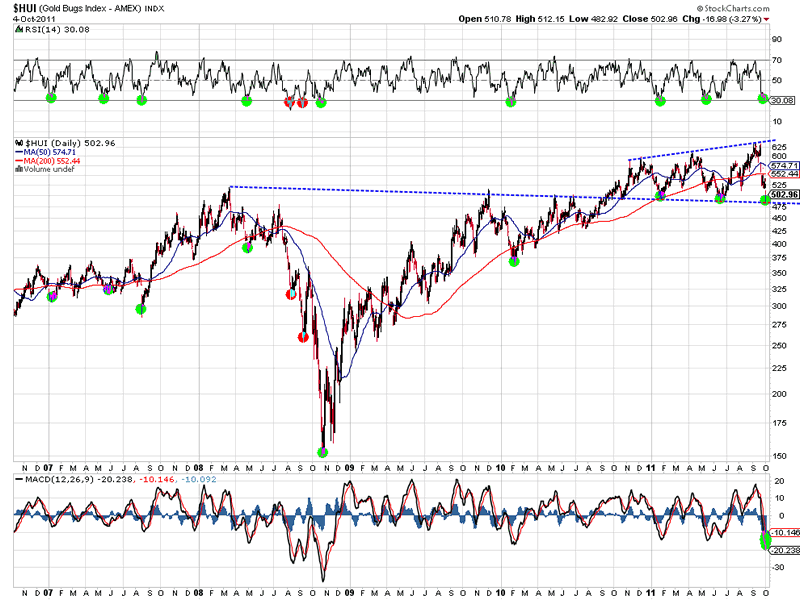Click red marker near 260 on price chart

tap(303, 337)
